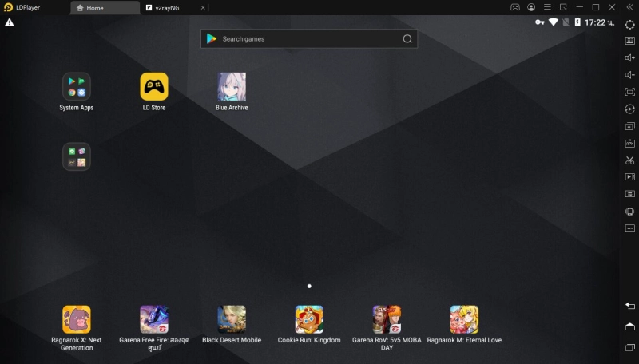Open the unnamed apps folder below System Apps
This screenshot has height=364, width=639.
tap(76, 156)
